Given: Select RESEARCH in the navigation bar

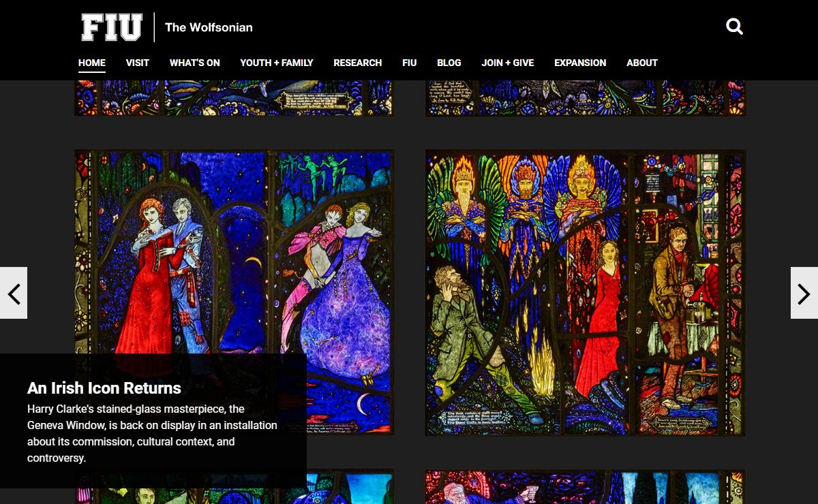Looking at the screenshot, I should coord(357,63).
